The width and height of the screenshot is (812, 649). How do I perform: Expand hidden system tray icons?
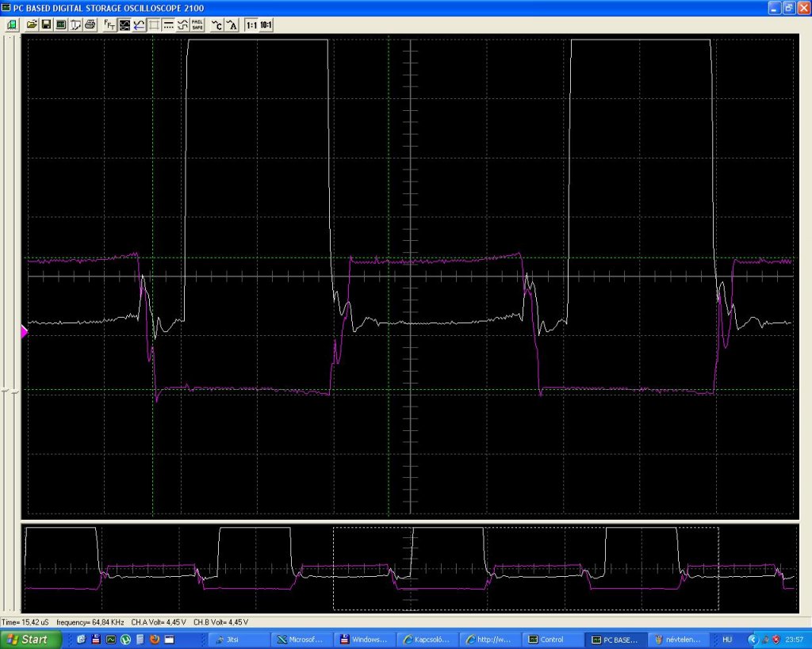tap(753, 639)
